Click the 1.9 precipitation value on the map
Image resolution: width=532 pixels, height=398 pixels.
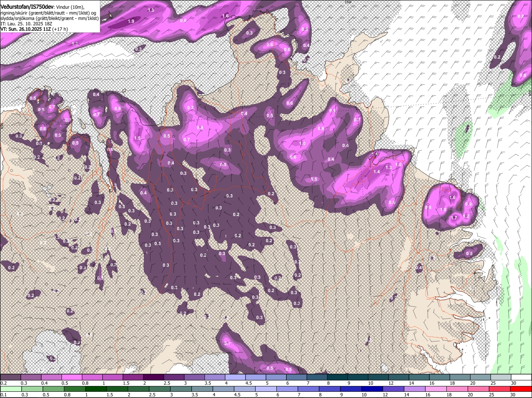tap(131, 21)
